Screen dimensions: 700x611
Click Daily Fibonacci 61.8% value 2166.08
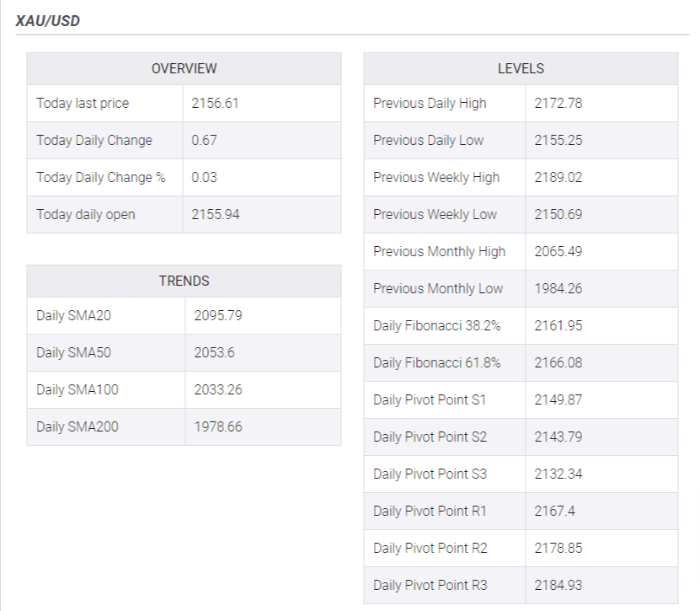tap(558, 363)
